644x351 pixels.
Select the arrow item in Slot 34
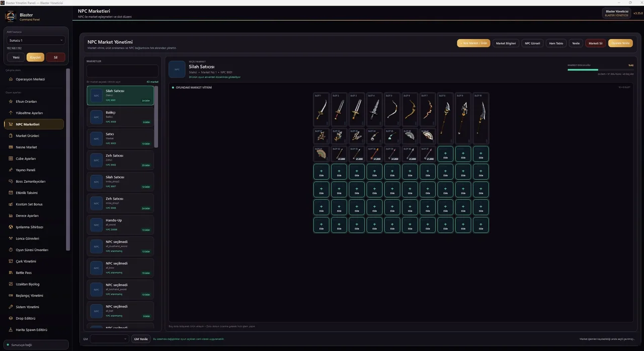click(374, 154)
